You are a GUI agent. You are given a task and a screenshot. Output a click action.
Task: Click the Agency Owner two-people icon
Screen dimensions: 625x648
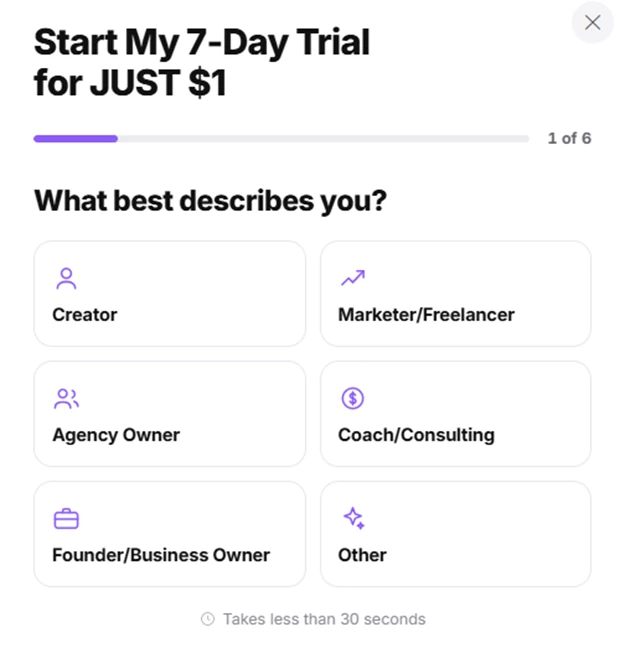coord(66,399)
